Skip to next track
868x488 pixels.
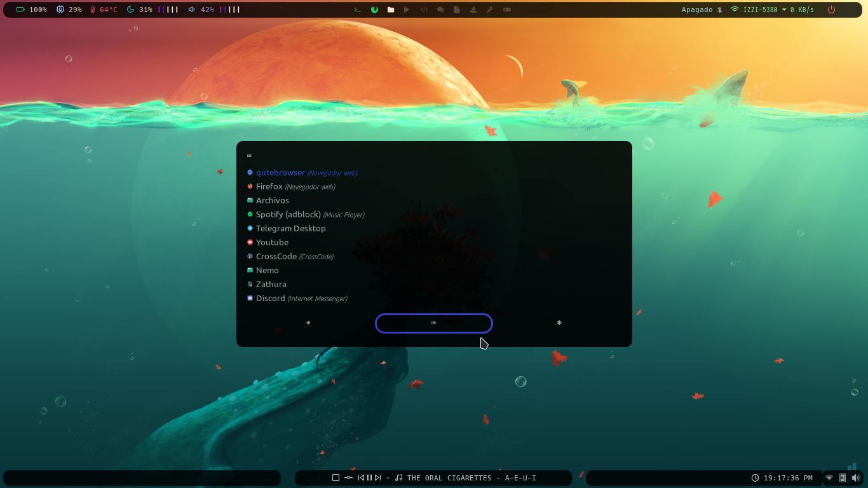[x=377, y=478]
